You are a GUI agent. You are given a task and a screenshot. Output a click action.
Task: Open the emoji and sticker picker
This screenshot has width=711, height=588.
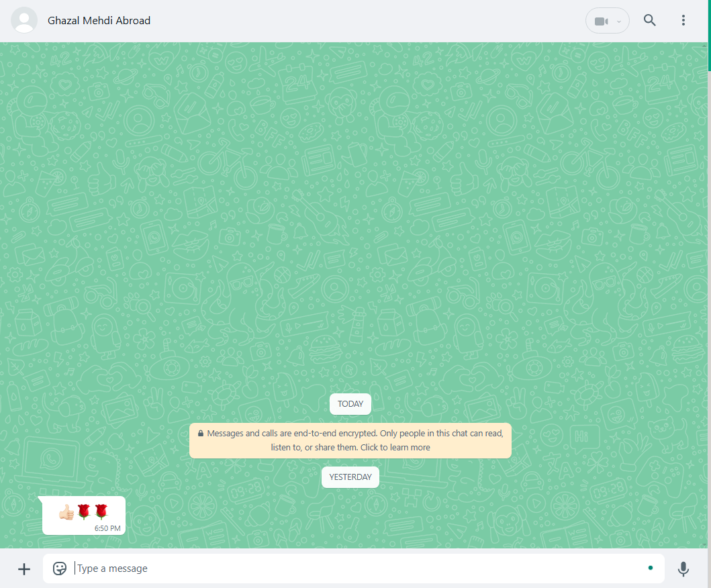point(60,568)
